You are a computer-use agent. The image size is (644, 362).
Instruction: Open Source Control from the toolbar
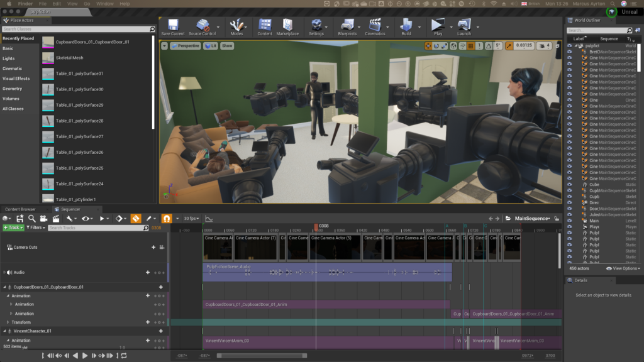pyautogui.click(x=202, y=27)
